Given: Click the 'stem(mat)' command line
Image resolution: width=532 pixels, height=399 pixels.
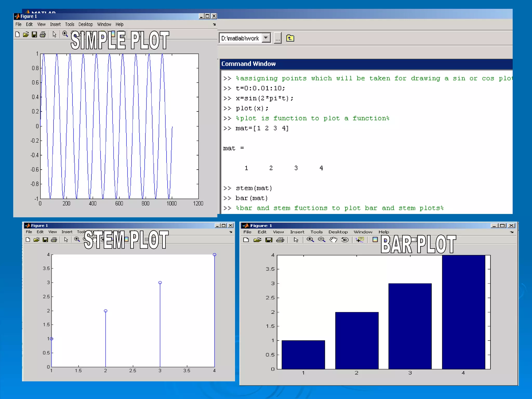Looking at the screenshot, I should pyautogui.click(x=254, y=188).
